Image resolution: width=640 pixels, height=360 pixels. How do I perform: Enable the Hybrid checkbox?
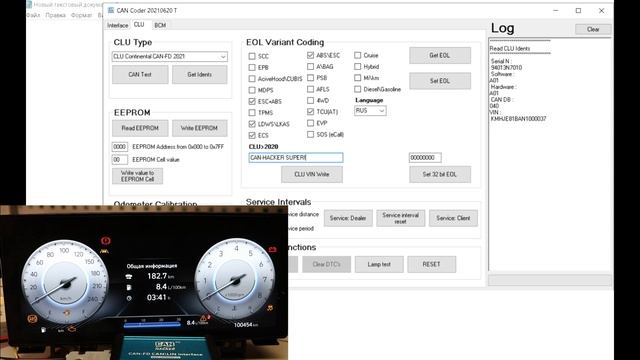click(x=358, y=67)
